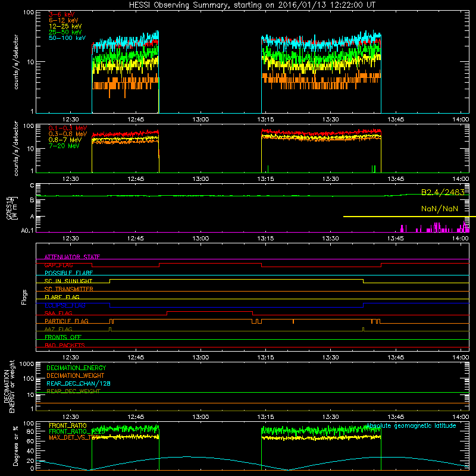Click the 13:15 tick label under the MeV panel

pos(265,179)
